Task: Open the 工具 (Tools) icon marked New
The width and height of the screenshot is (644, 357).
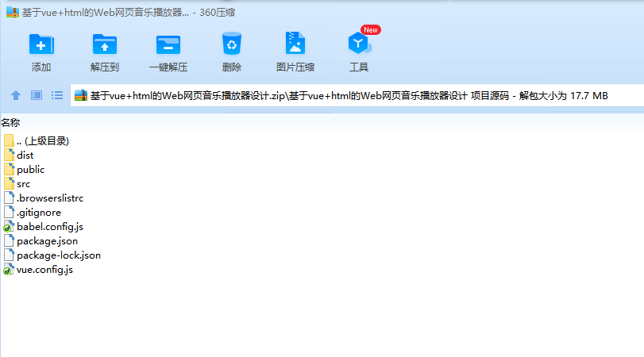Action: [359, 44]
